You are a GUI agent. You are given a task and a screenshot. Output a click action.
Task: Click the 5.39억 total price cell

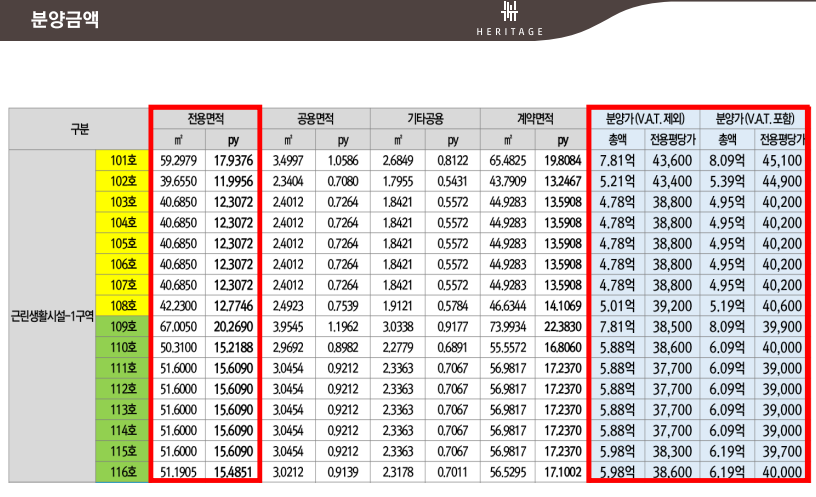point(727,181)
